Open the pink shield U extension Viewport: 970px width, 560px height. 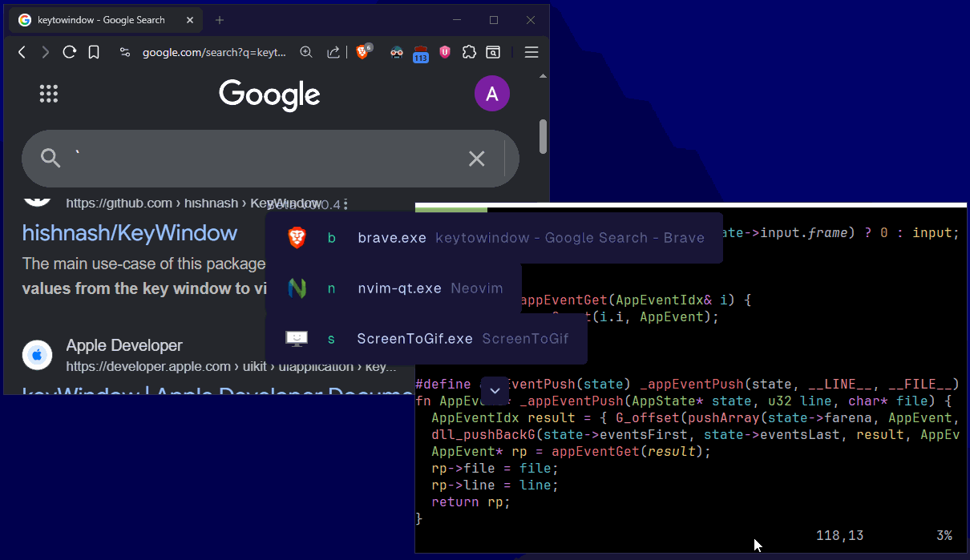(x=445, y=52)
